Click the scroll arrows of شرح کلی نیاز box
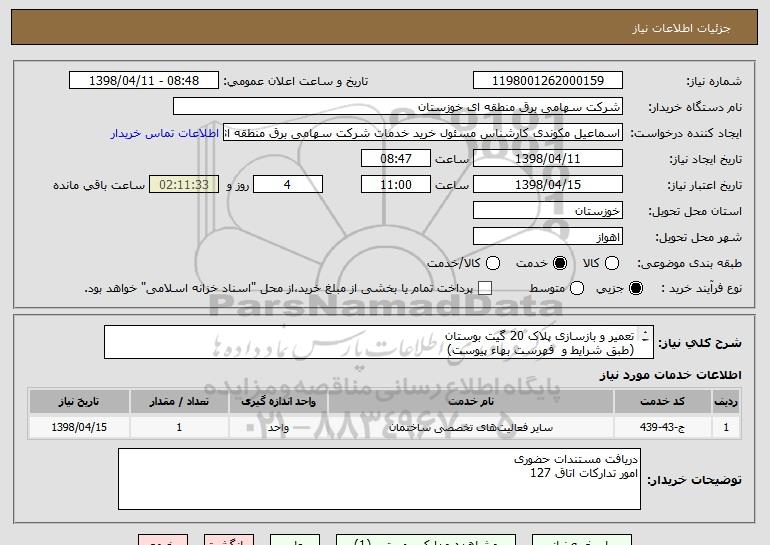770x545 pixels. click(x=645, y=336)
